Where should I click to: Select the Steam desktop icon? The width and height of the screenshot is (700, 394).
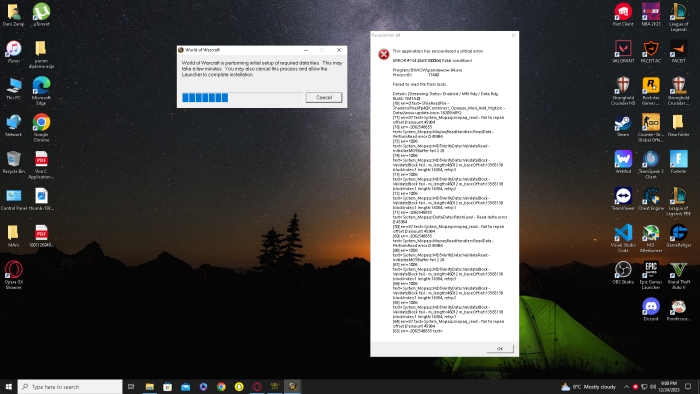click(623, 125)
